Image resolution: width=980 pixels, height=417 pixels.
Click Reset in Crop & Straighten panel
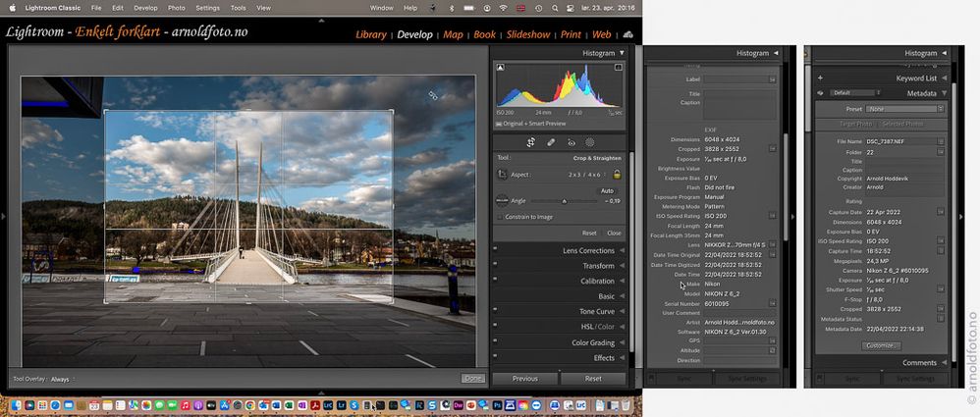(x=589, y=233)
